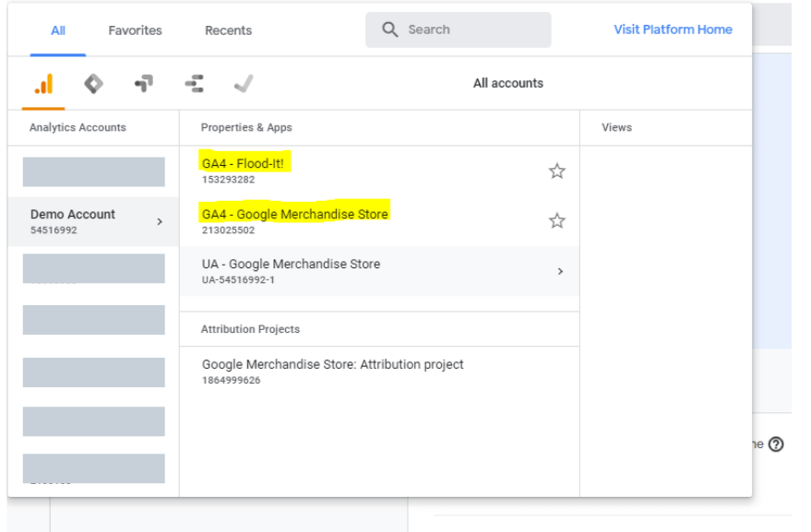Follow the Visit Platform Home link

tap(673, 30)
